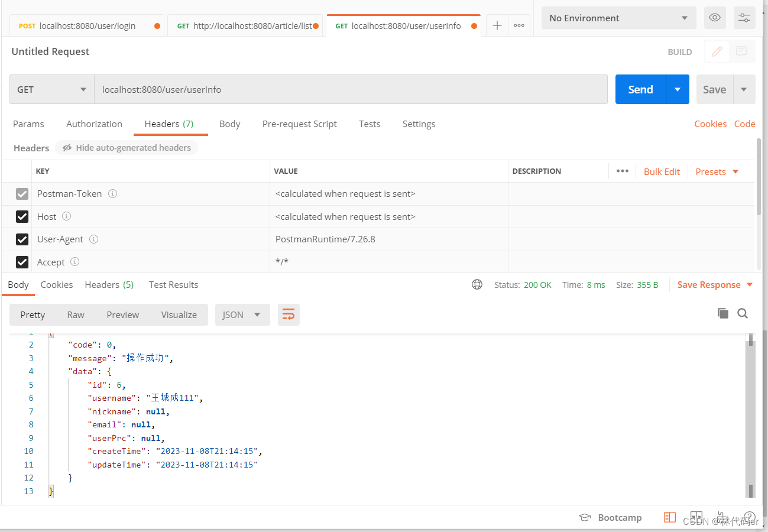Click Bulk Edit

pyautogui.click(x=662, y=171)
